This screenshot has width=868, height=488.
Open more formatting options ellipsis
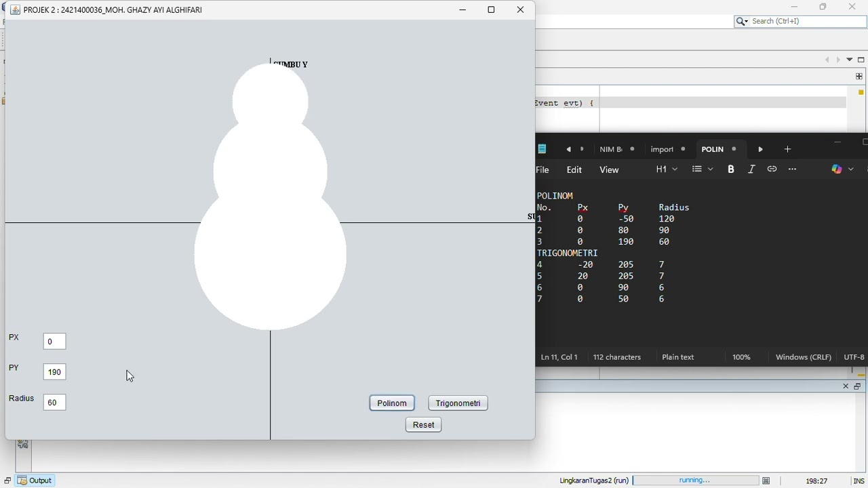[x=793, y=169]
